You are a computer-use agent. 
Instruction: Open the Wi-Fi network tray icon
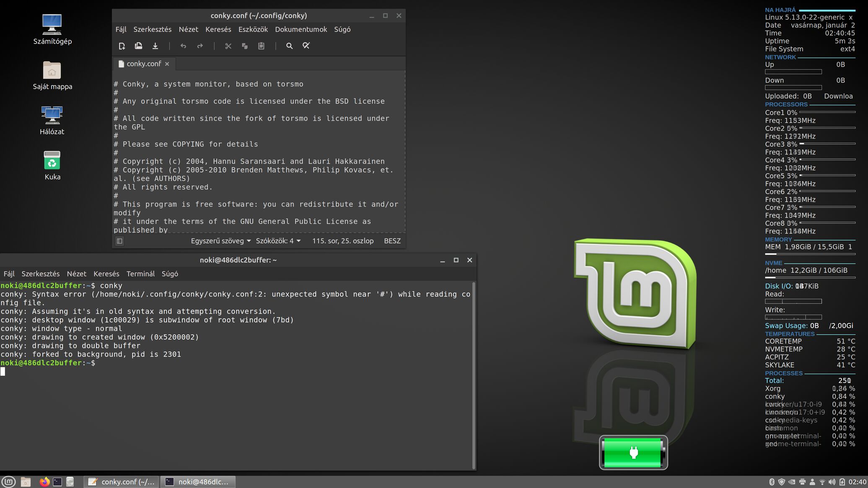pos(822,482)
